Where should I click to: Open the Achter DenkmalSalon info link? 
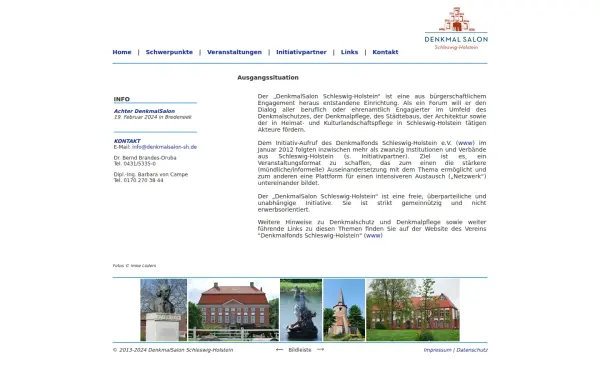pyautogui.click(x=144, y=111)
